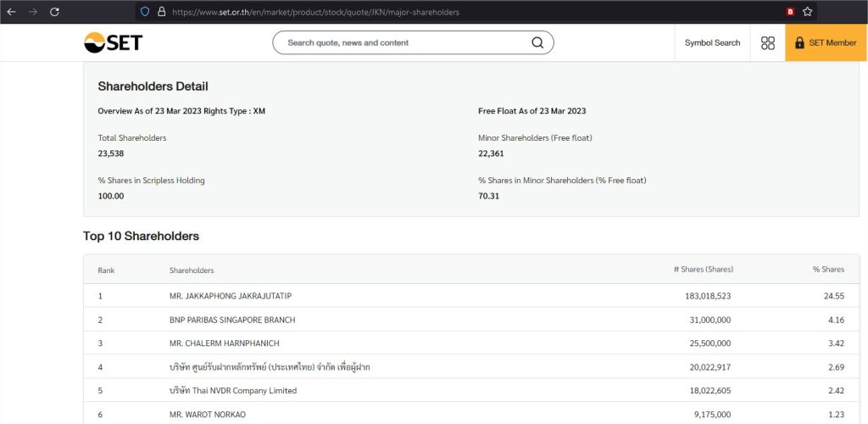Click the Shareholders column header
The height and width of the screenshot is (424, 868).
tap(192, 270)
